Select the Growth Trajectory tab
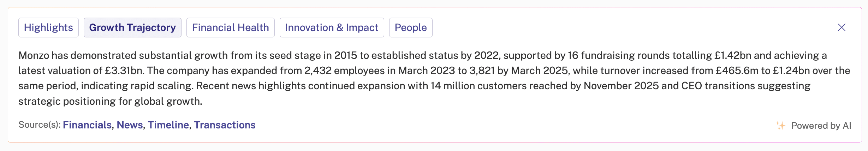868x151 pixels. pos(132,28)
